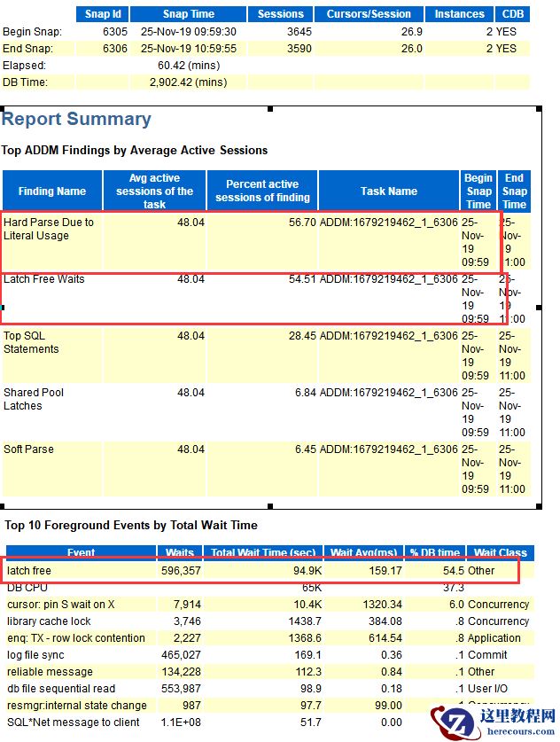
Task: Select the db file sequential read event
Action: (x=63, y=689)
